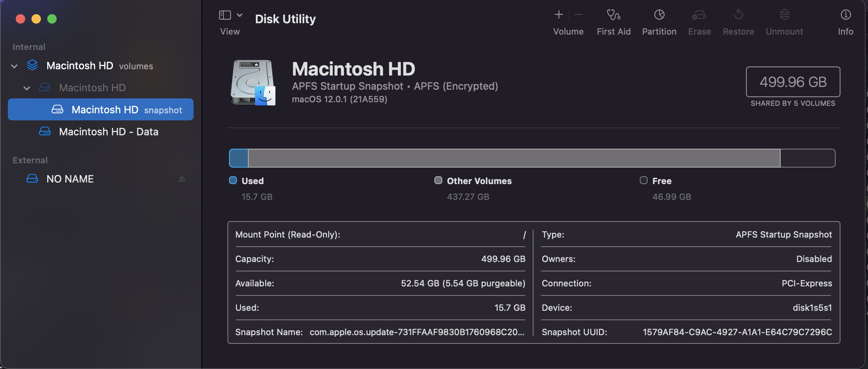Click the Used legend swatch

(233, 180)
